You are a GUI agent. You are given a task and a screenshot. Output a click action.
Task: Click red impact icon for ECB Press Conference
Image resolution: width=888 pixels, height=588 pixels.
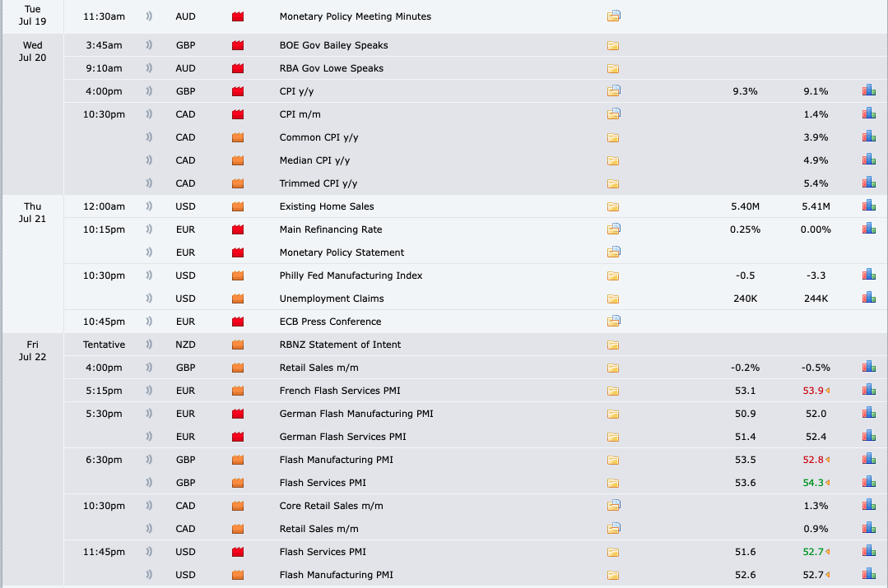239,322
